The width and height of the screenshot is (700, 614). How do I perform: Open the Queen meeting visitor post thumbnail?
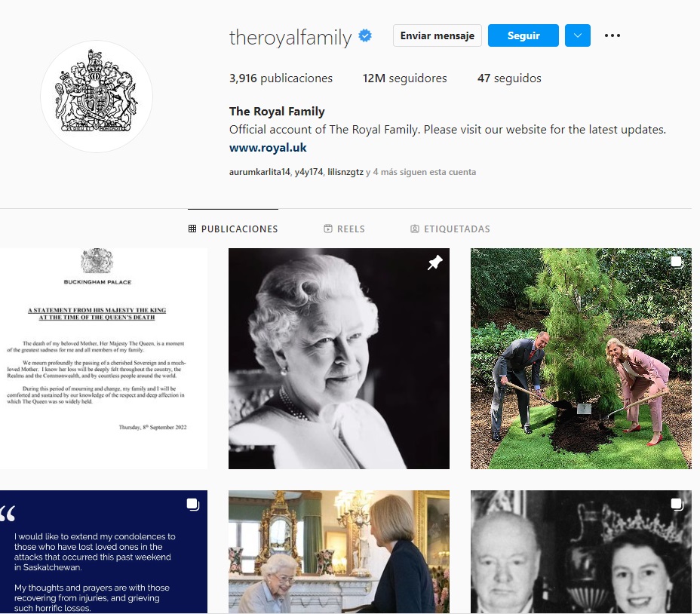339,552
